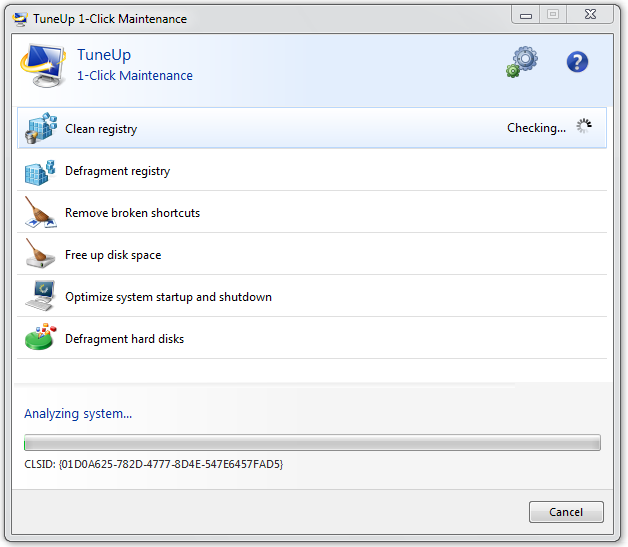Click the Analyzing system... status text
The height and width of the screenshot is (547, 628).
pos(78,414)
